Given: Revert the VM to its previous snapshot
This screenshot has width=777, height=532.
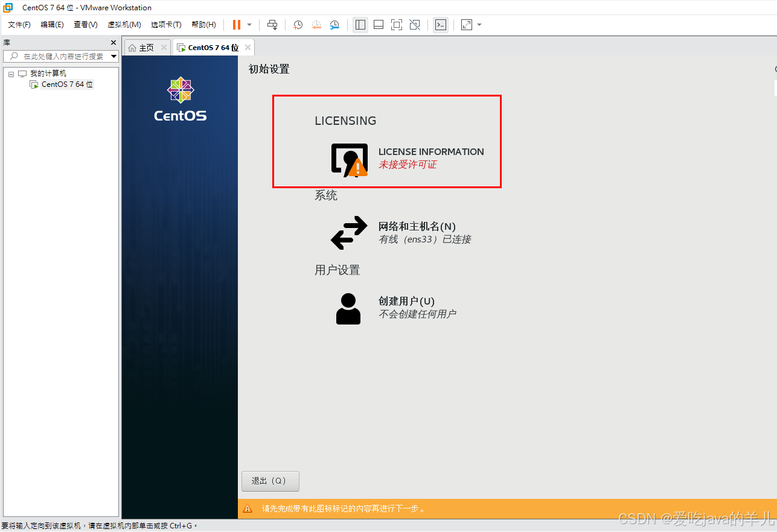Looking at the screenshot, I should [316, 25].
